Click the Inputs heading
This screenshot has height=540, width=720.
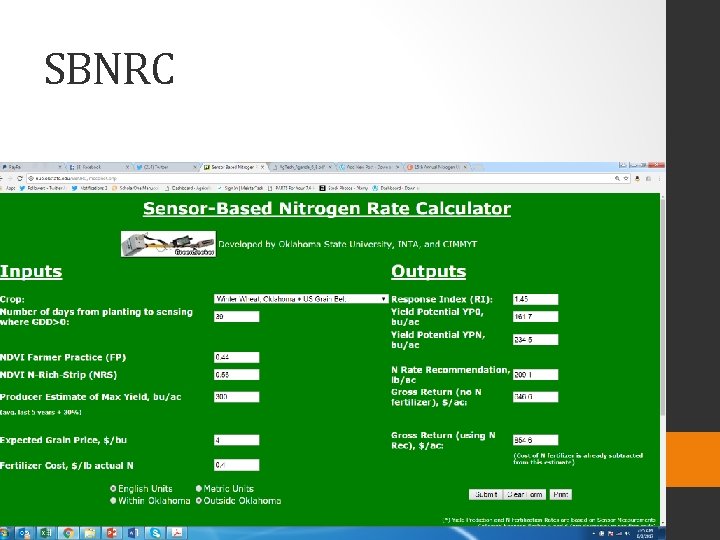(31, 271)
